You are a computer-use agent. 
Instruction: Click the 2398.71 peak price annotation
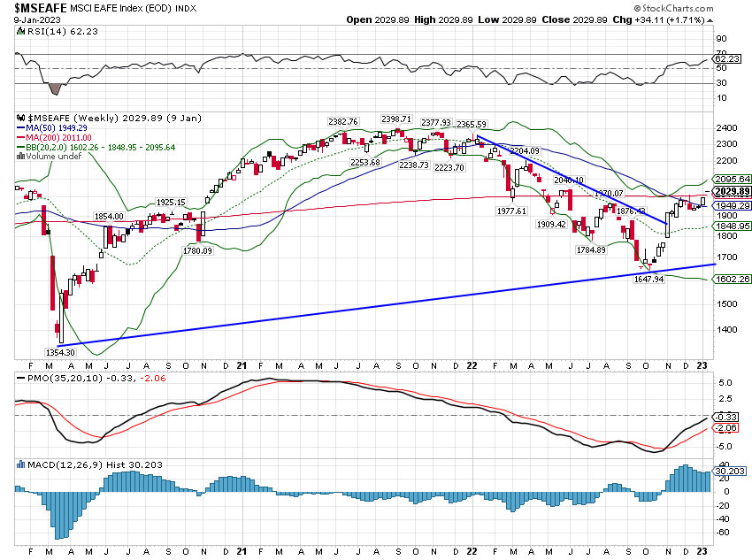click(x=396, y=119)
